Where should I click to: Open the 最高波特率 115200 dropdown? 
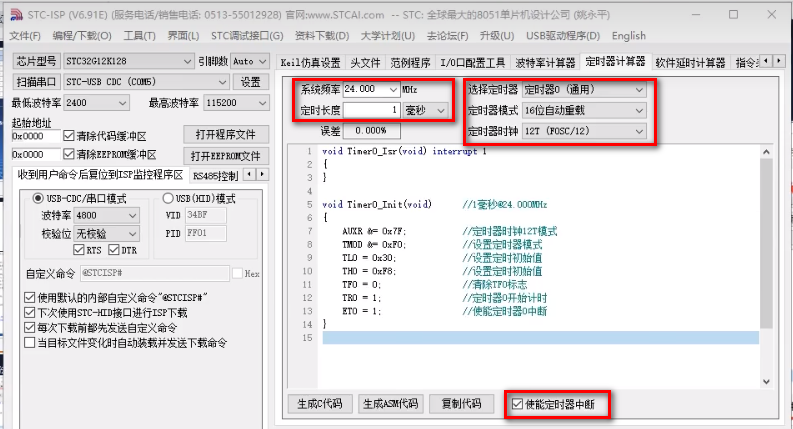pos(236,103)
